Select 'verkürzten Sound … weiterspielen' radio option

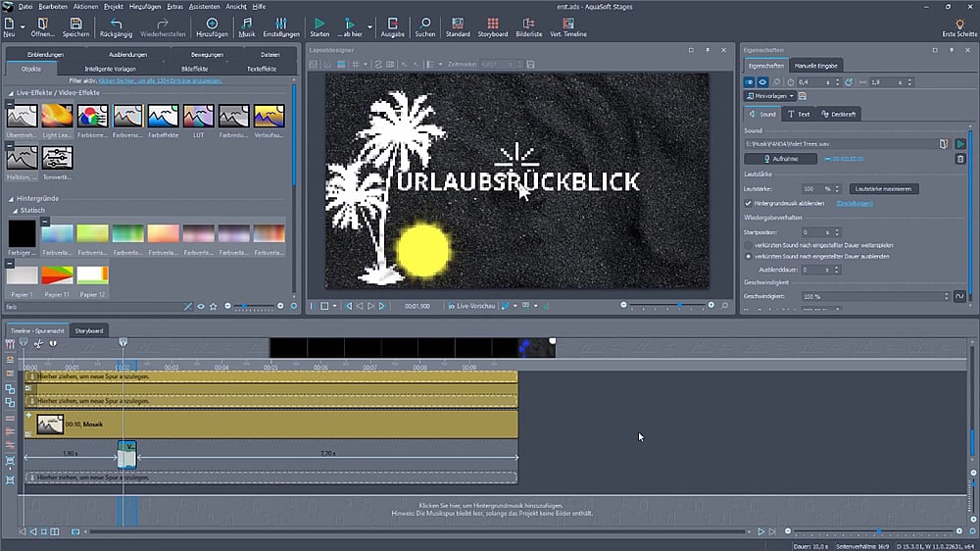(749, 244)
